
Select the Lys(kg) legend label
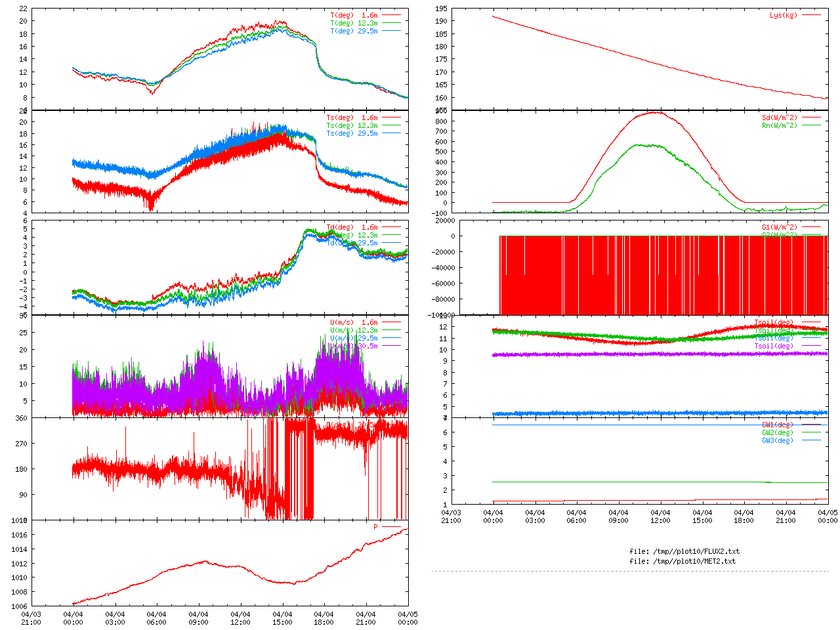[x=783, y=15]
